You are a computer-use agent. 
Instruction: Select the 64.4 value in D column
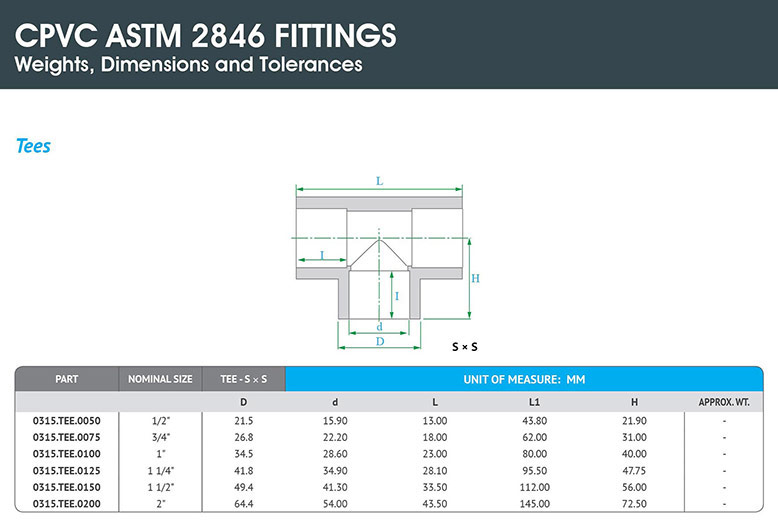click(243, 504)
